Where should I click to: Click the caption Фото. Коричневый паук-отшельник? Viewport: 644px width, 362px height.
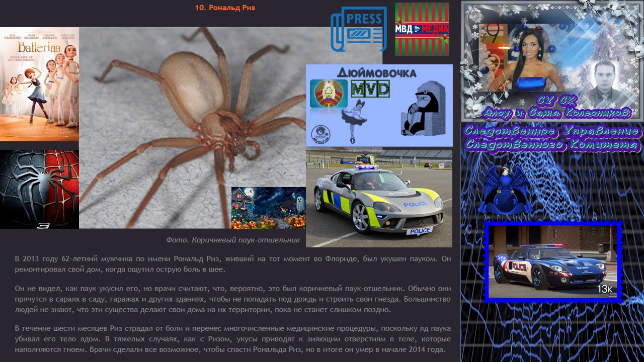coord(233,240)
